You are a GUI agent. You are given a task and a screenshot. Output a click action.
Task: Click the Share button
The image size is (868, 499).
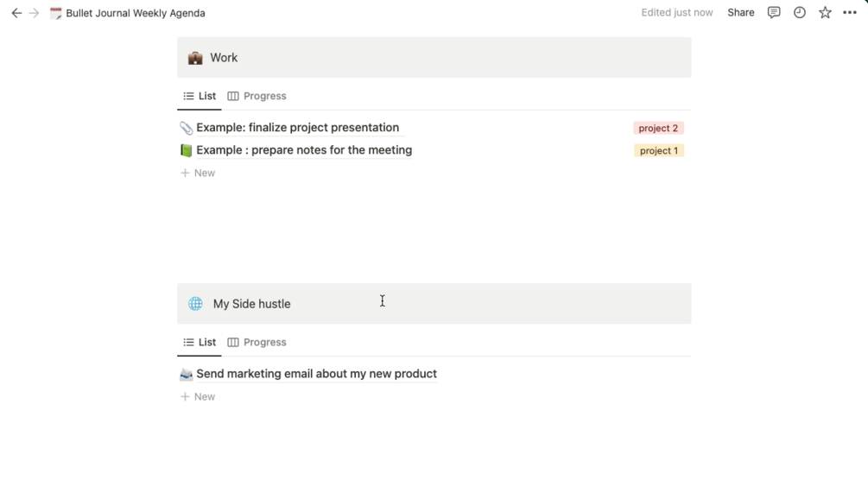click(x=740, y=13)
